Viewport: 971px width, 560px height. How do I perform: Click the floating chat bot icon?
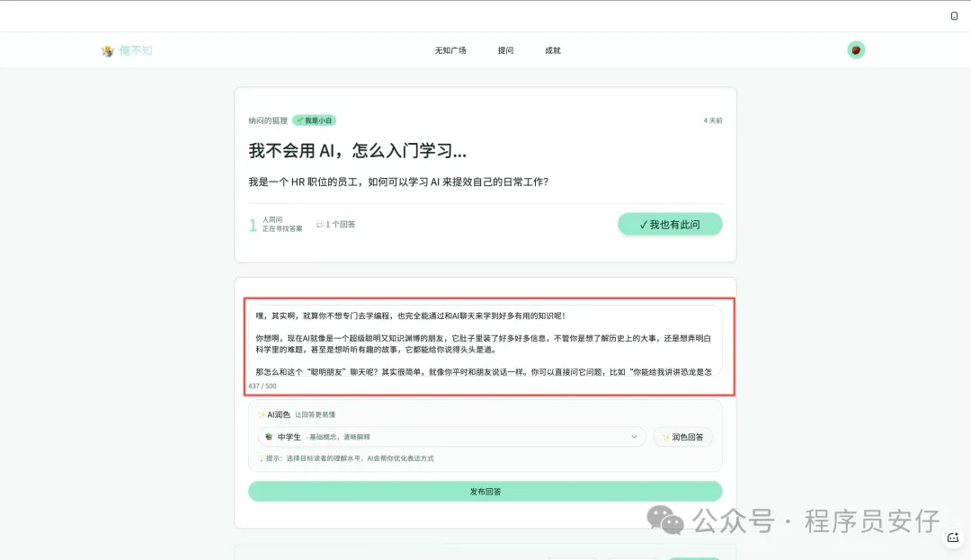pos(952,538)
